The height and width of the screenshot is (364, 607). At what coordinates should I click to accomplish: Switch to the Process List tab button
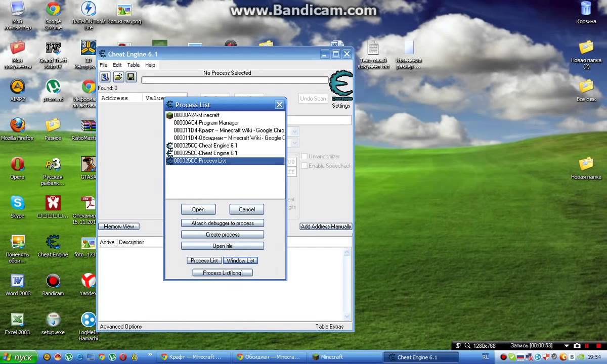click(204, 260)
